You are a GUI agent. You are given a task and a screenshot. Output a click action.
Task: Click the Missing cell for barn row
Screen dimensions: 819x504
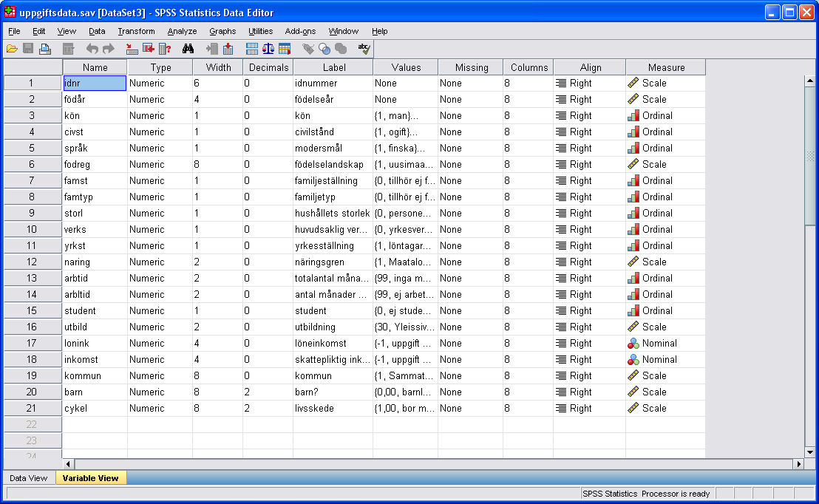(x=470, y=392)
